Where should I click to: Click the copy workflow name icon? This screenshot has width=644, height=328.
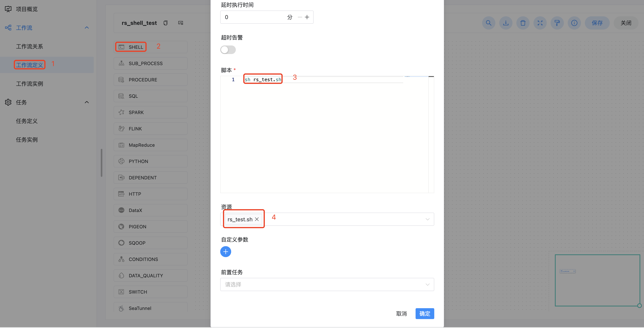coord(165,23)
